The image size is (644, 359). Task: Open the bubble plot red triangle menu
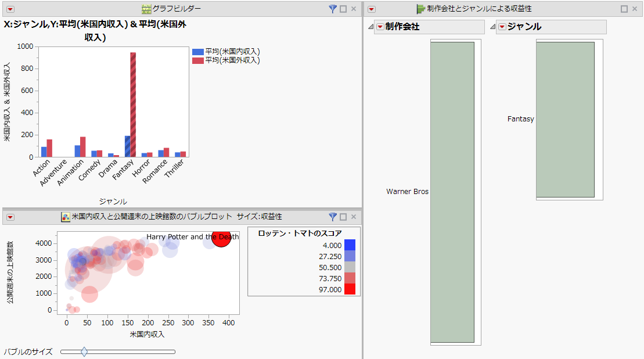[x=10, y=217]
